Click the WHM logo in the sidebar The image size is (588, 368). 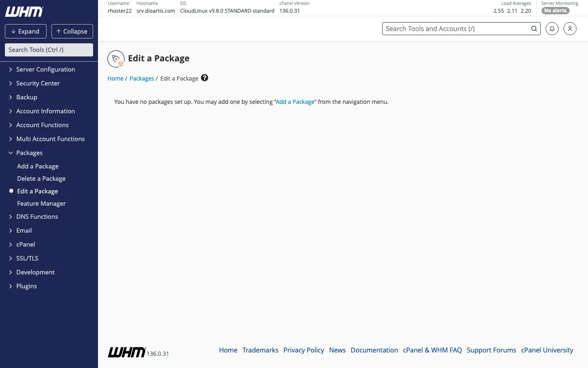[x=24, y=12]
